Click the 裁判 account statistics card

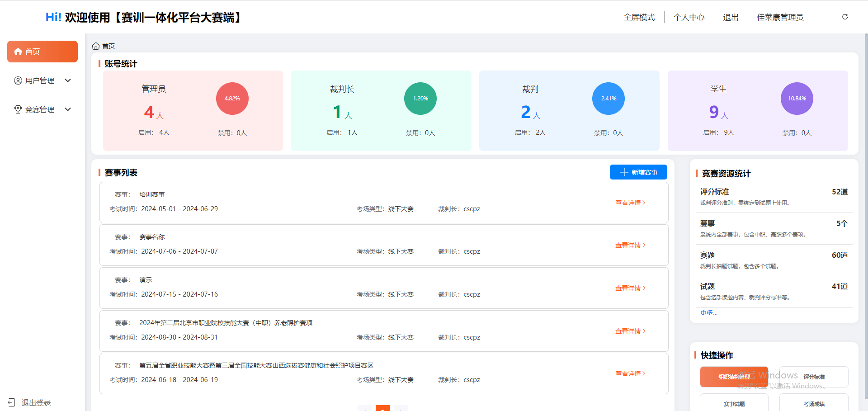coord(569,111)
